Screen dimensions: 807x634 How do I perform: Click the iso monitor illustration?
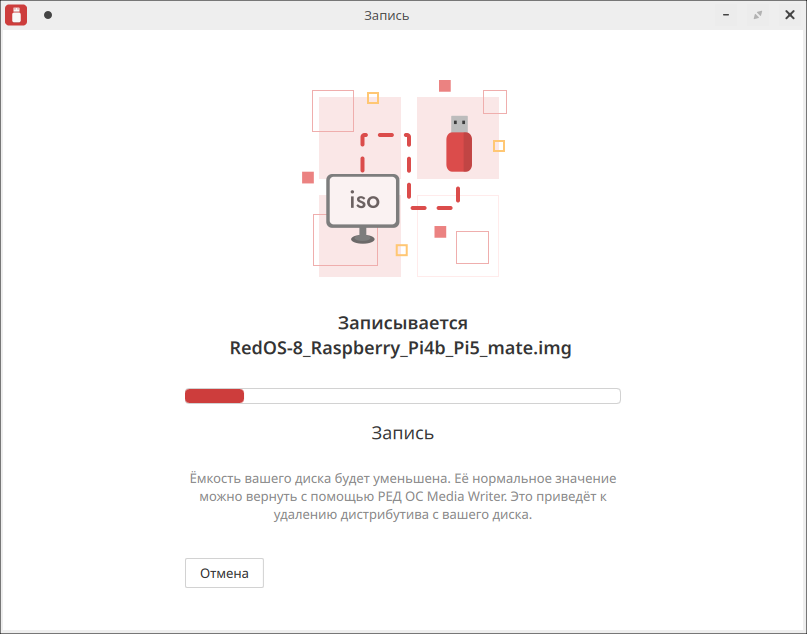[x=363, y=208]
